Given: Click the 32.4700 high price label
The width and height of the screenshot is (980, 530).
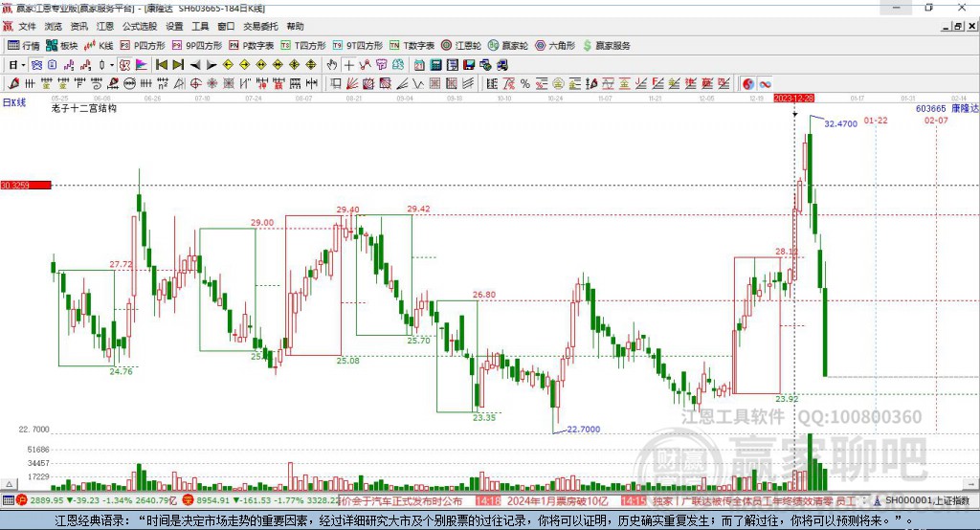Looking at the screenshot, I should click(840, 123).
